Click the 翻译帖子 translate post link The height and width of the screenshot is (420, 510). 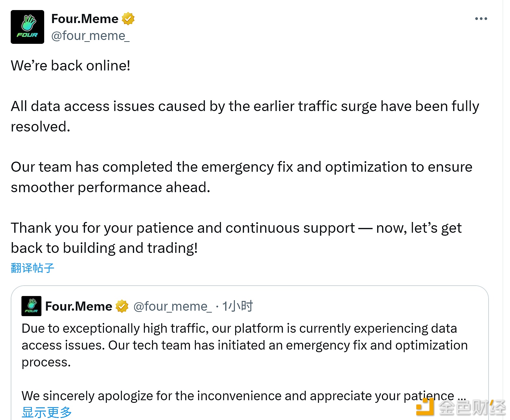tap(32, 268)
